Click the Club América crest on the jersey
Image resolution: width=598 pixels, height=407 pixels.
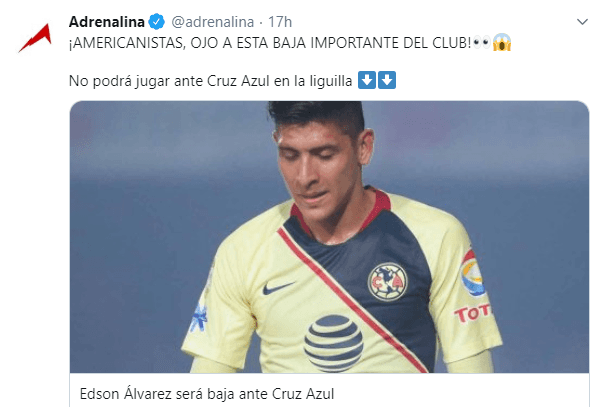387,282
